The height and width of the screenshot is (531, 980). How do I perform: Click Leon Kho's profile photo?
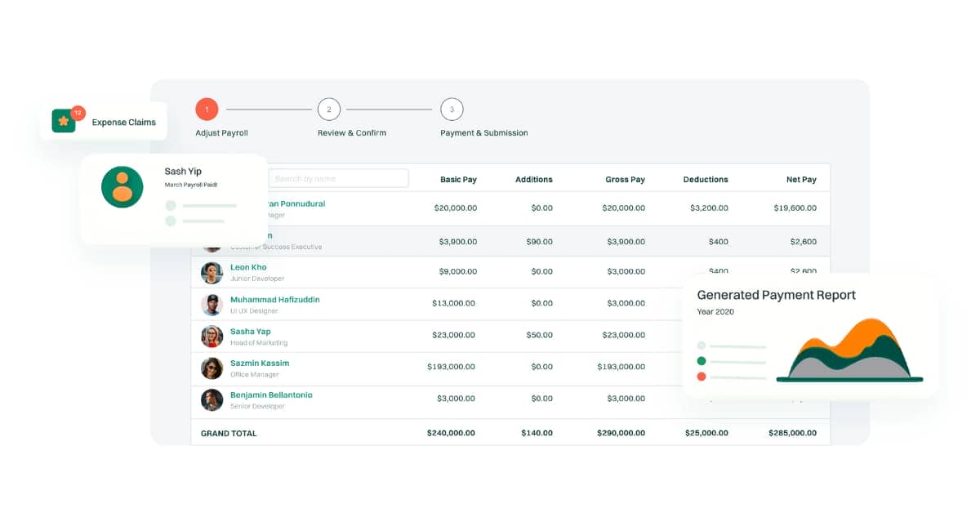click(x=212, y=271)
